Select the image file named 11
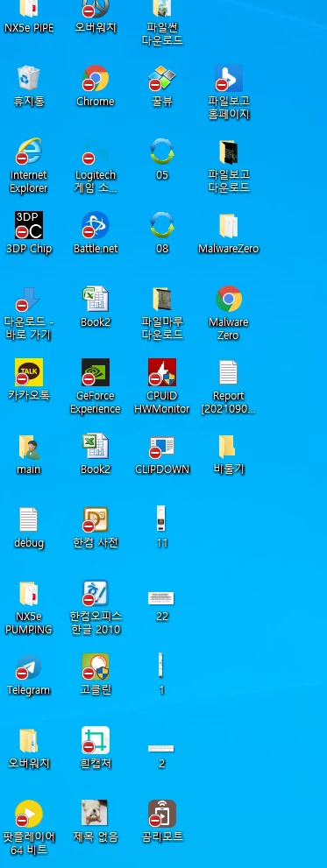327x868 pixels. (162, 519)
